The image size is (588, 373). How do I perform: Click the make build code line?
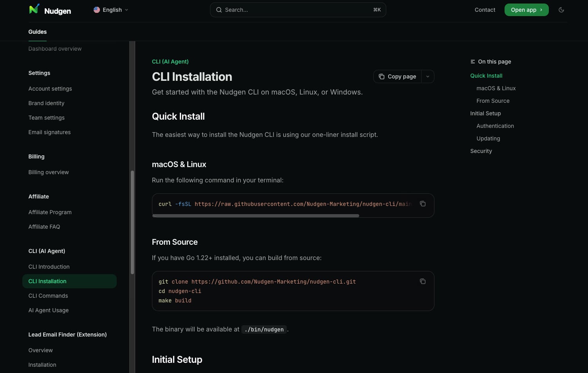(175, 300)
